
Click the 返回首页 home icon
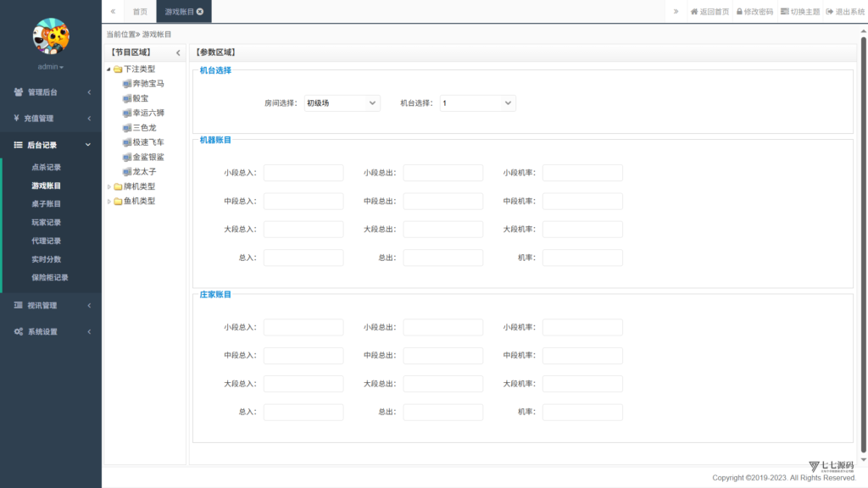[x=694, y=12]
